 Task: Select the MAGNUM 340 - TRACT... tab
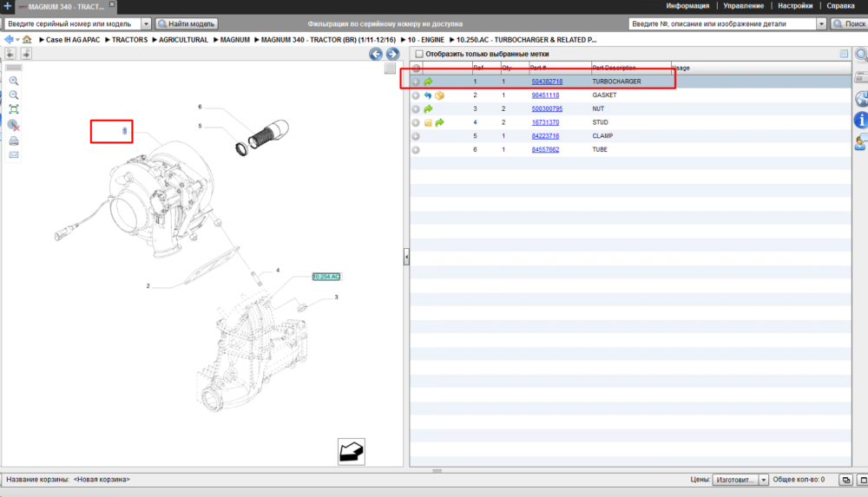[66, 7]
